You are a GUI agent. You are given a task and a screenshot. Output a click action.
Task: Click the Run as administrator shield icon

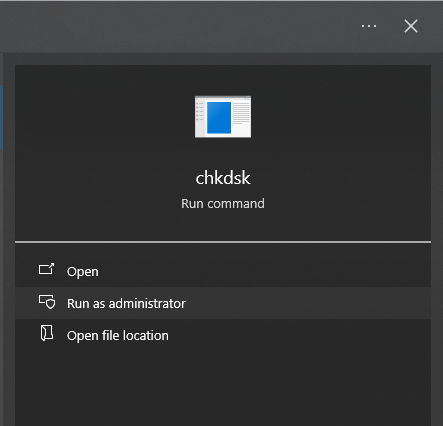point(47,302)
